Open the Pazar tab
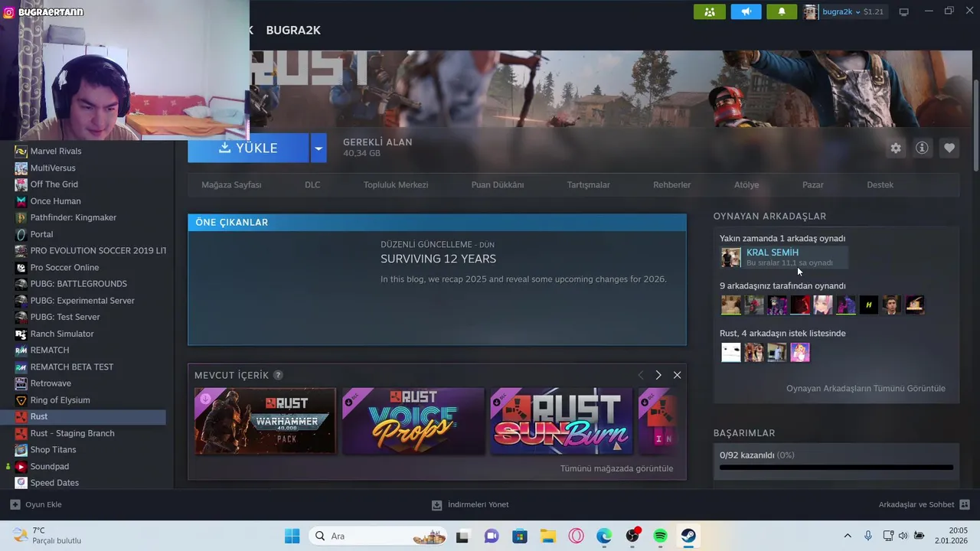The height and width of the screenshot is (551, 980). pyautogui.click(x=813, y=184)
